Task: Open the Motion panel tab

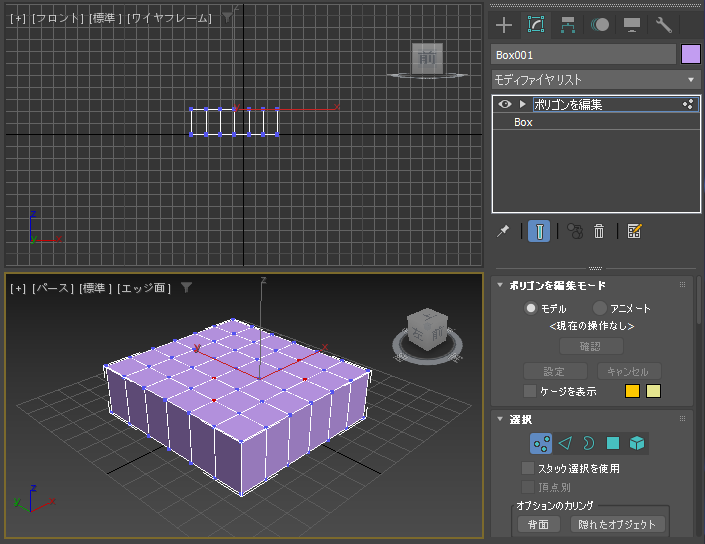Action: (600, 25)
